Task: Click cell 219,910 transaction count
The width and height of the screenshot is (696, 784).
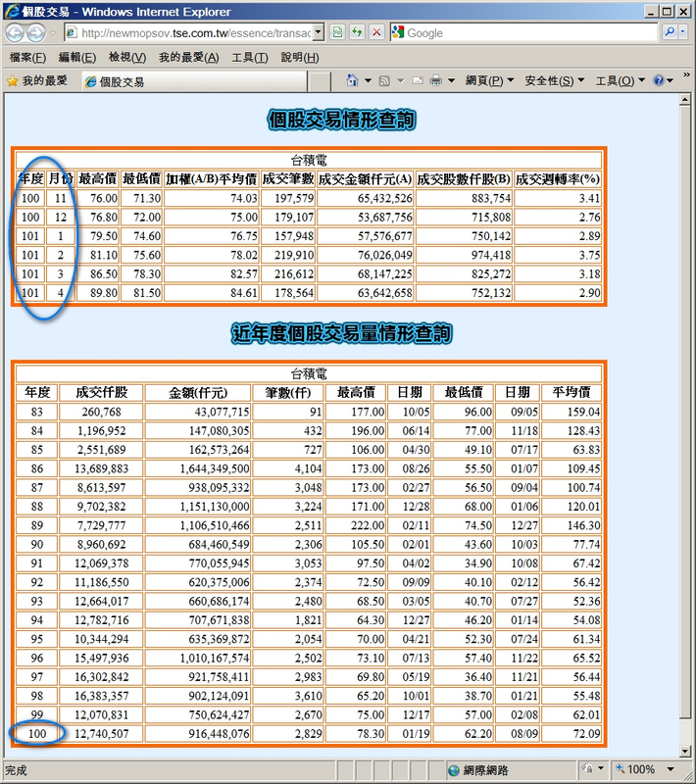Action: (288, 255)
